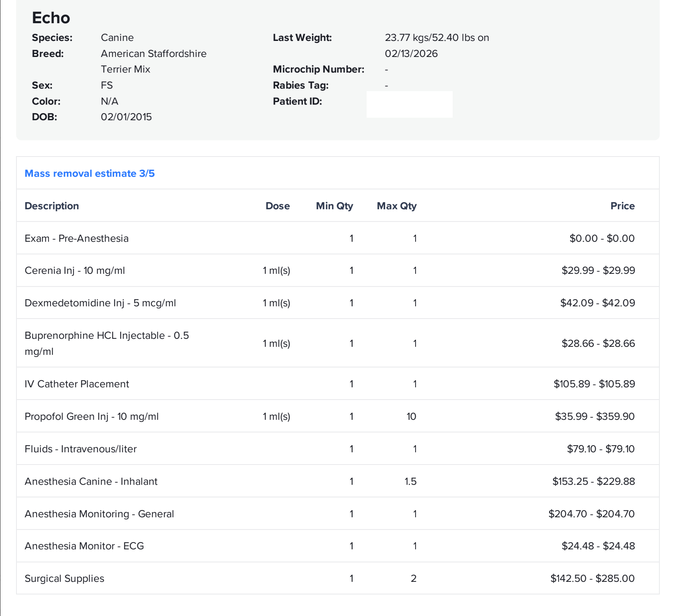The height and width of the screenshot is (616, 675).
Task: Select the Fluids - Intravenous/liter item
Action: click(81, 449)
